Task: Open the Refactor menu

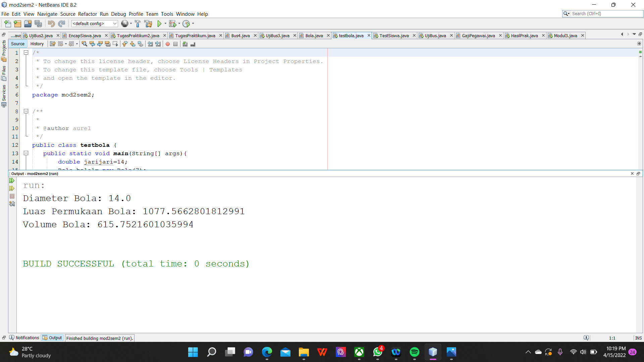Action: click(x=87, y=14)
